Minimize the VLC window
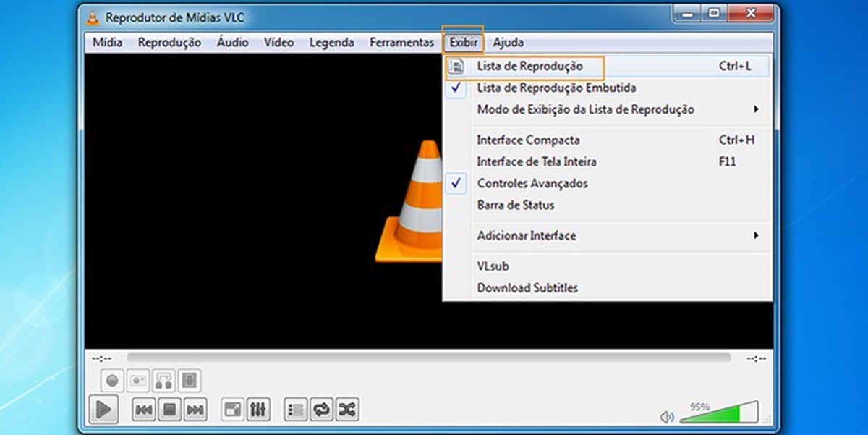 (687, 13)
